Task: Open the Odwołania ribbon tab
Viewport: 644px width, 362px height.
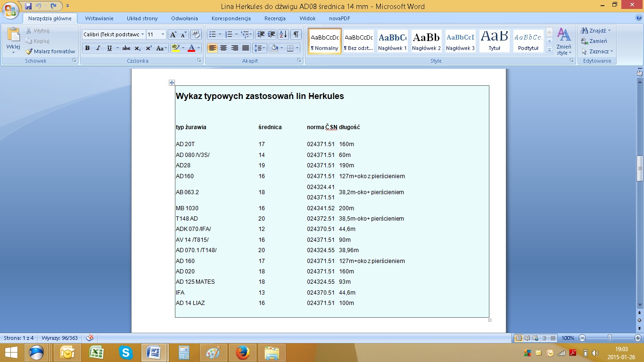Action: (184, 18)
